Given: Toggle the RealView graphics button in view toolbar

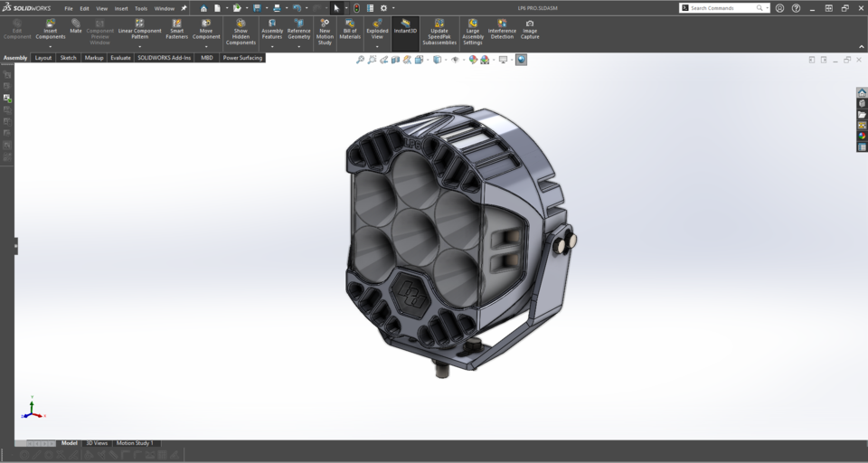Looking at the screenshot, I should [521, 60].
